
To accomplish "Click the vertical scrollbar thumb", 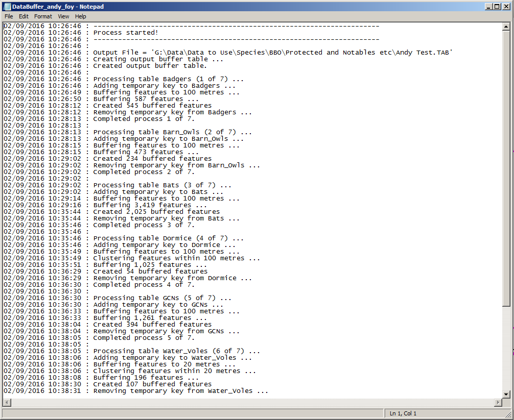I will point(506,168).
